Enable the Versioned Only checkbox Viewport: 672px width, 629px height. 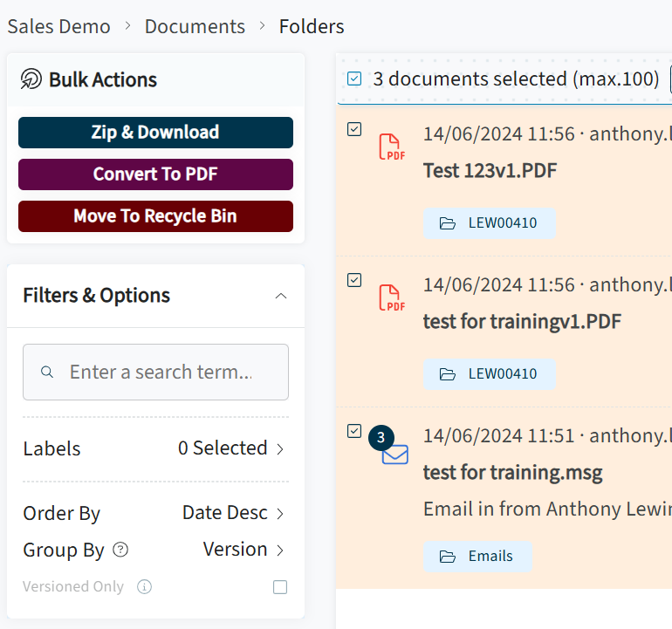click(x=280, y=587)
